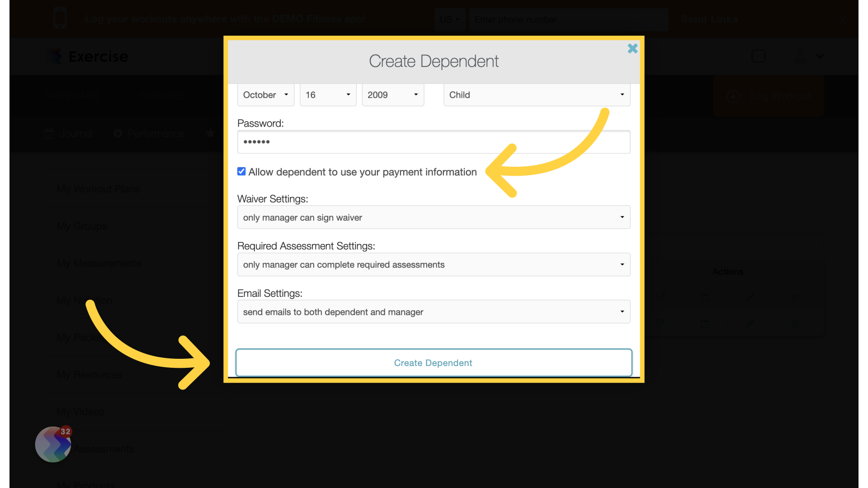The image size is (868, 488).
Task: Expand the chevron next to the profile avatar
Action: (x=820, y=56)
